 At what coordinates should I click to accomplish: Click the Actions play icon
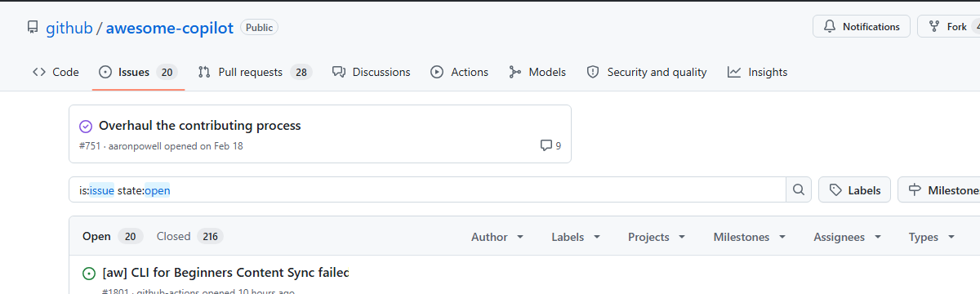click(437, 72)
